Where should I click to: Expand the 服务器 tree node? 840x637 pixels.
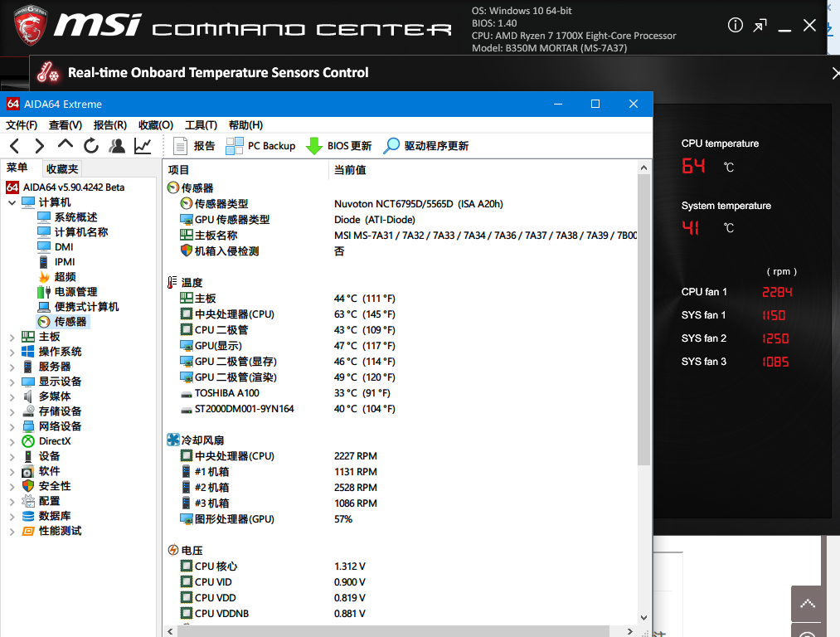click(x=12, y=367)
